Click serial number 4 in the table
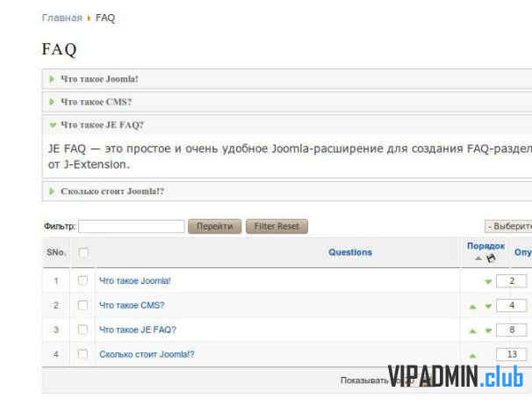 coord(56,354)
